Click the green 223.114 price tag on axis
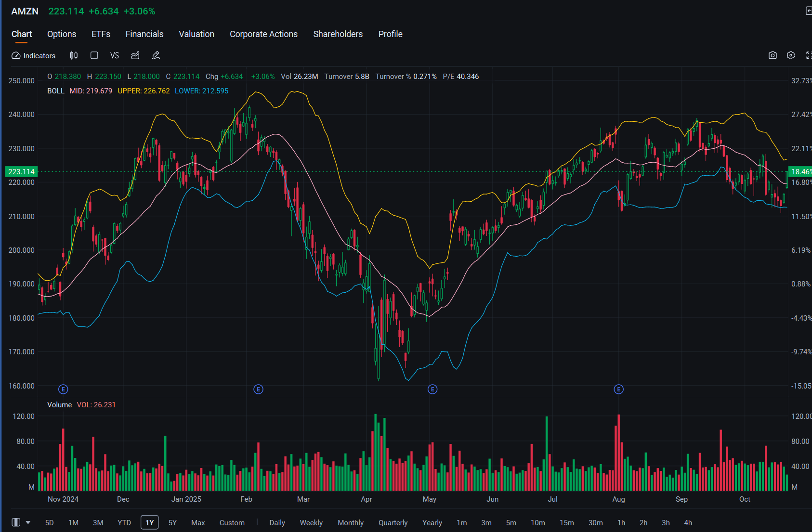The width and height of the screenshot is (812, 532). [21, 172]
